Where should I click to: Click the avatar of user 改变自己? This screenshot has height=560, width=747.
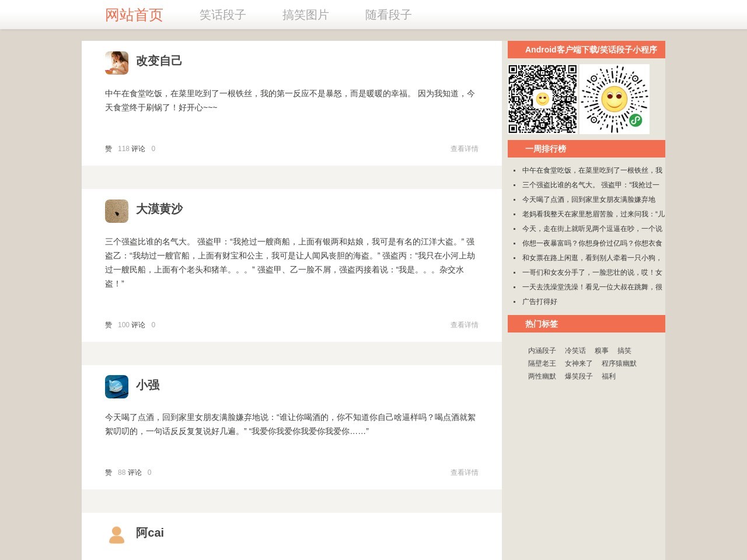pyautogui.click(x=117, y=63)
